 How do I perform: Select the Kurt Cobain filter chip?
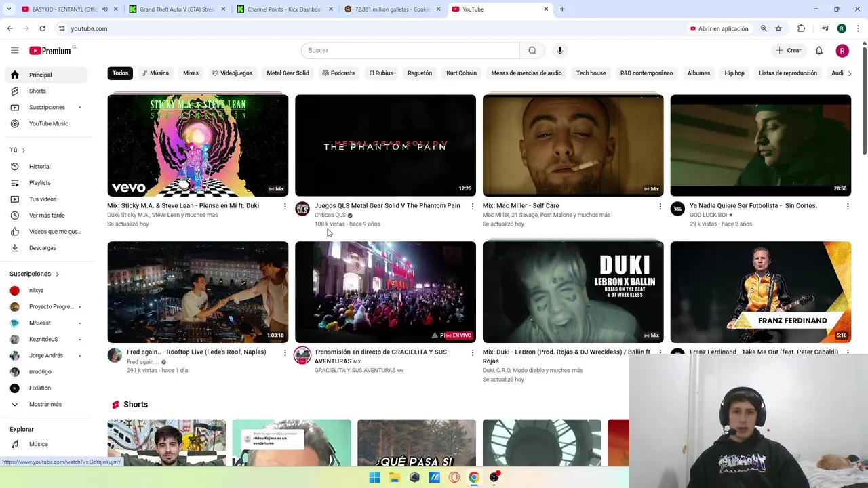click(461, 73)
